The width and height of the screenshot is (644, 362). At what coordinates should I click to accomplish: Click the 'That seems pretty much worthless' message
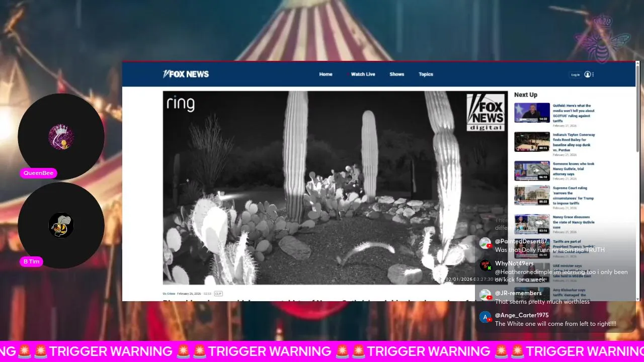coord(542,302)
